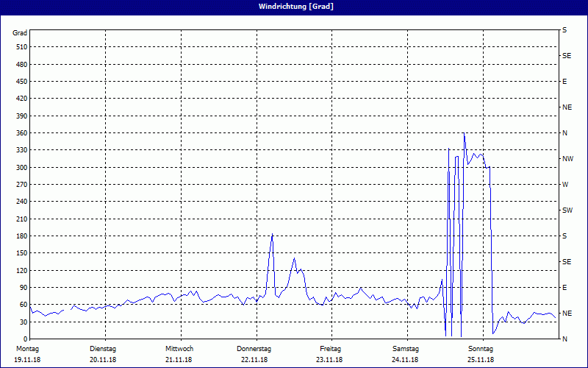Click the 270 degree axis label
This screenshot has height=368, width=588.
[x=22, y=185]
